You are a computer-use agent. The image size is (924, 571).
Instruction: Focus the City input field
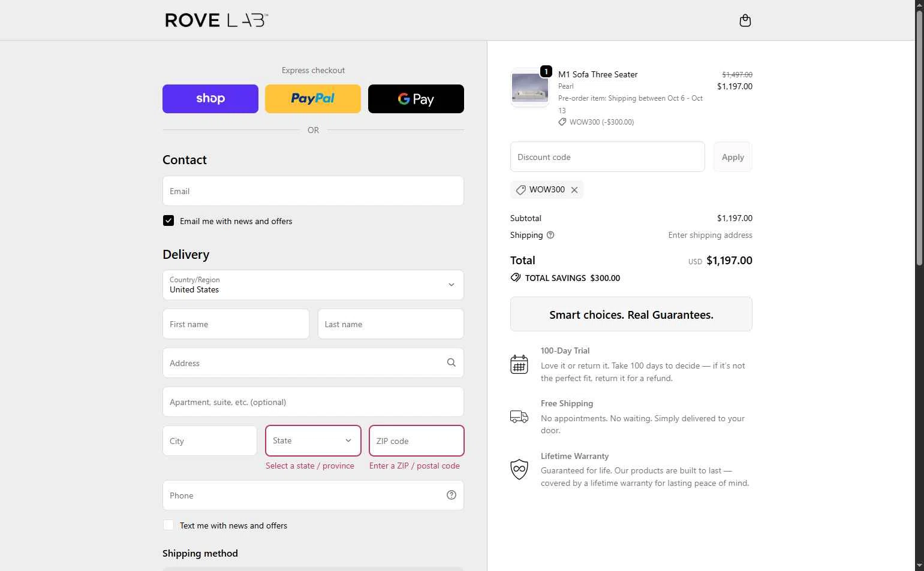pos(210,441)
